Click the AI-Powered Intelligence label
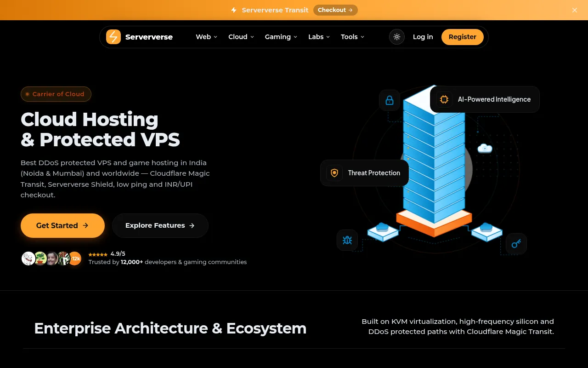Image resolution: width=588 pixels, height=368 pixels. (x=494, y=99)
